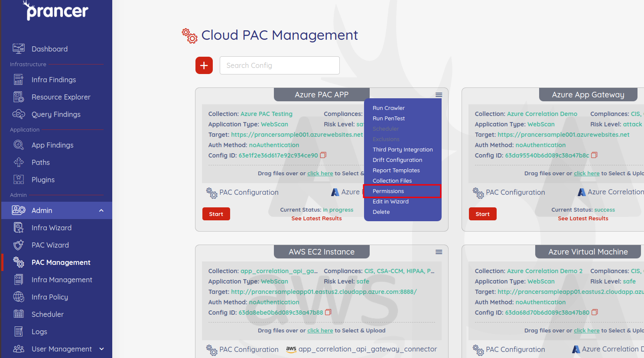Open Infra Findings sidebar item
The width and height of the screenshot is (644, 358).
tap(56, 80)
